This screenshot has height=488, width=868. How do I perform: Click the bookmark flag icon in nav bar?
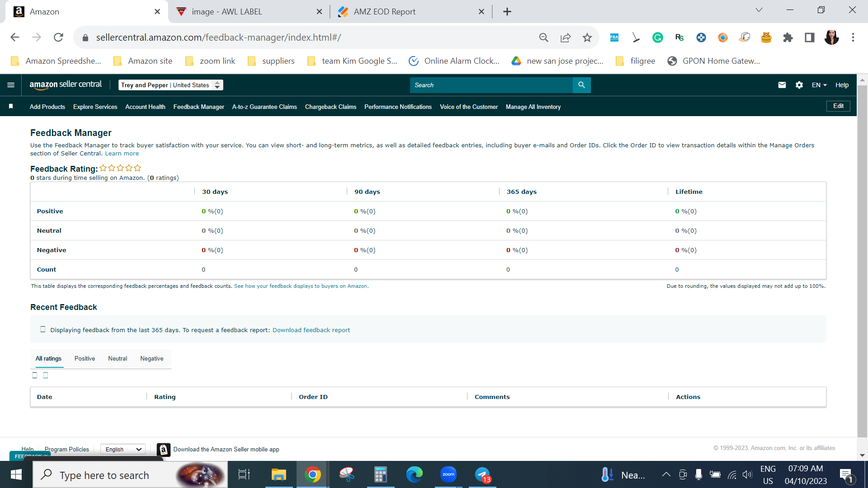coord(11,106)
